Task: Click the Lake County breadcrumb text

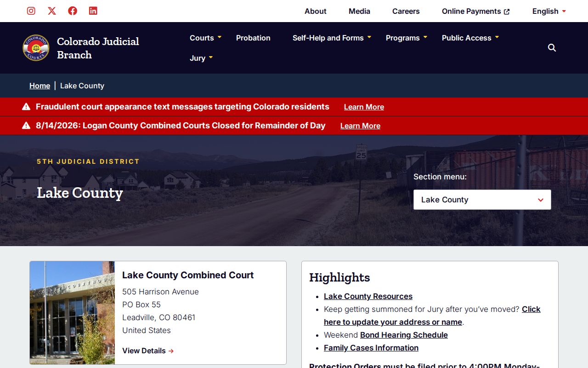Action: (x=82, y=86)
